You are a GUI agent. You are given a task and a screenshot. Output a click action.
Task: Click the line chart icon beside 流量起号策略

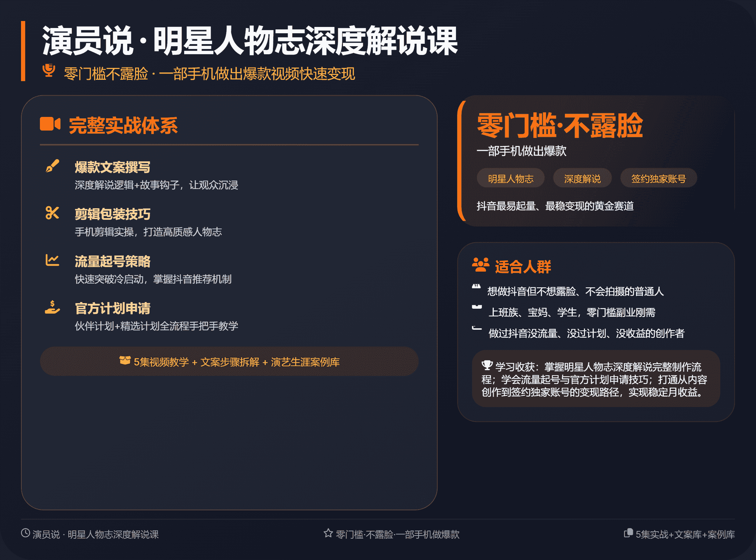pos(52,260)
